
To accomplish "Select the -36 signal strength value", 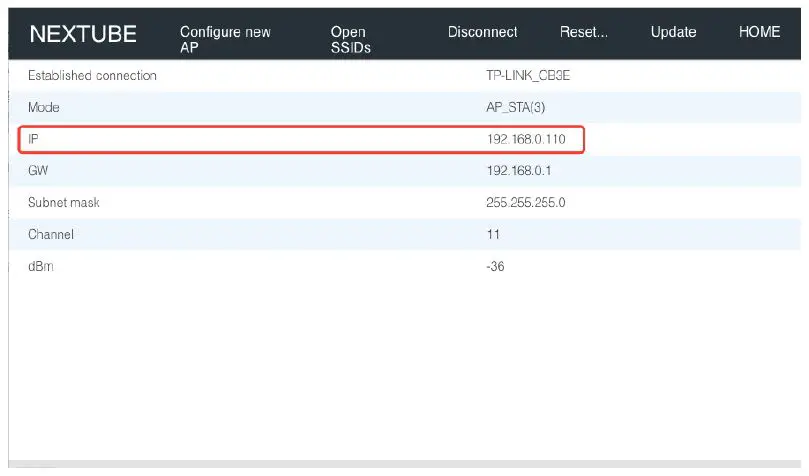I will pyautogui.click(x=495, y=267).
